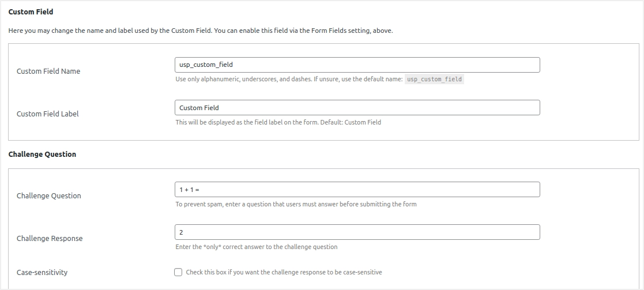
Task: Click the Custom Field Name text input
Action: (x=357, y=65)
